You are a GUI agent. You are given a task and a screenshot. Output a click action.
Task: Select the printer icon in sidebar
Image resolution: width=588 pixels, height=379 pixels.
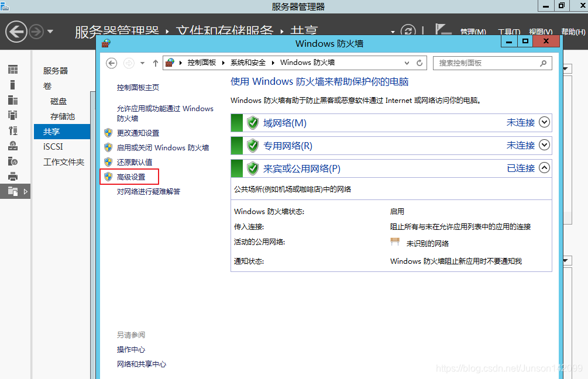tap(13, 176)
